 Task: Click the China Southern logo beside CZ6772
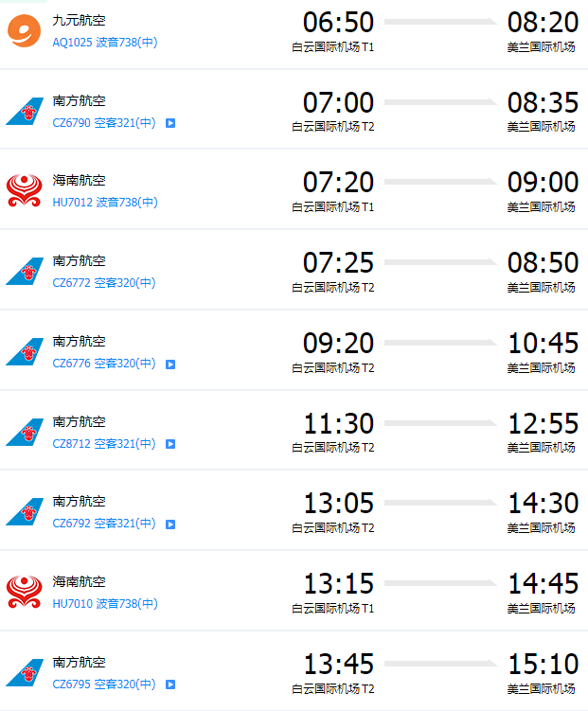point(25,271)
